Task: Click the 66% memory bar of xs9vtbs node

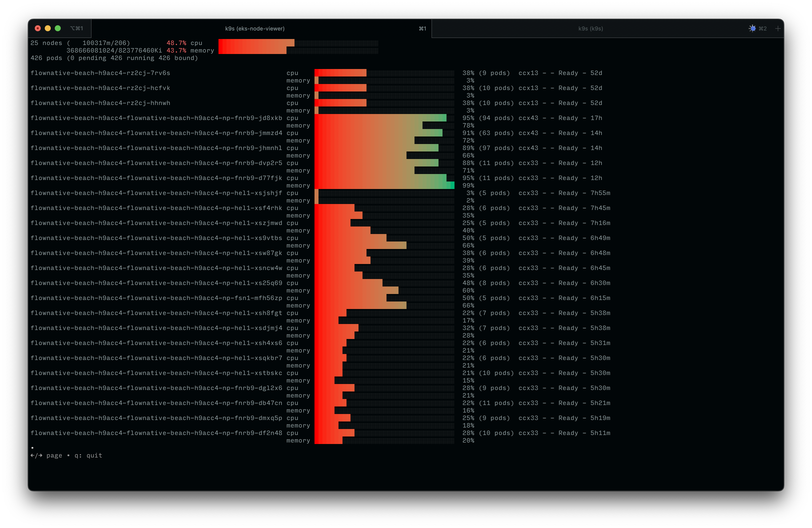Action: coord(384,245)
